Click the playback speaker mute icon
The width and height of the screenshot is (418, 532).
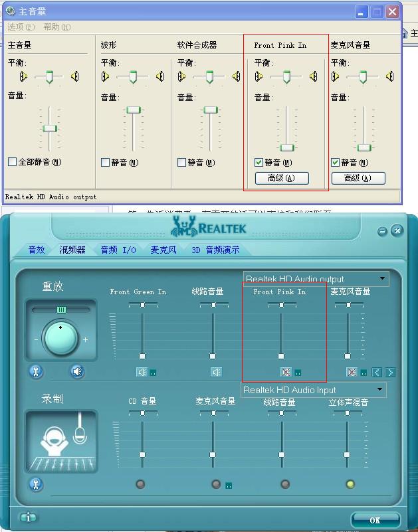pos(77,371)
